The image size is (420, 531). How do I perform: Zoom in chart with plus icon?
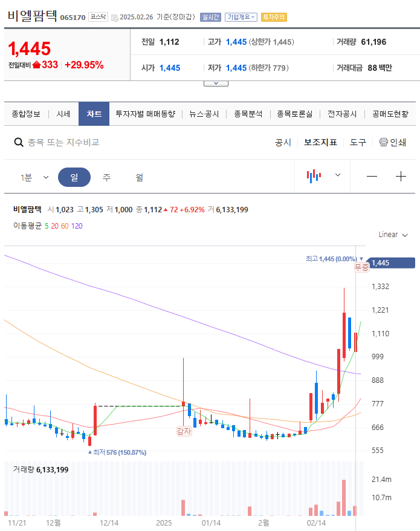pyautogui.click(x=401, y=177)
